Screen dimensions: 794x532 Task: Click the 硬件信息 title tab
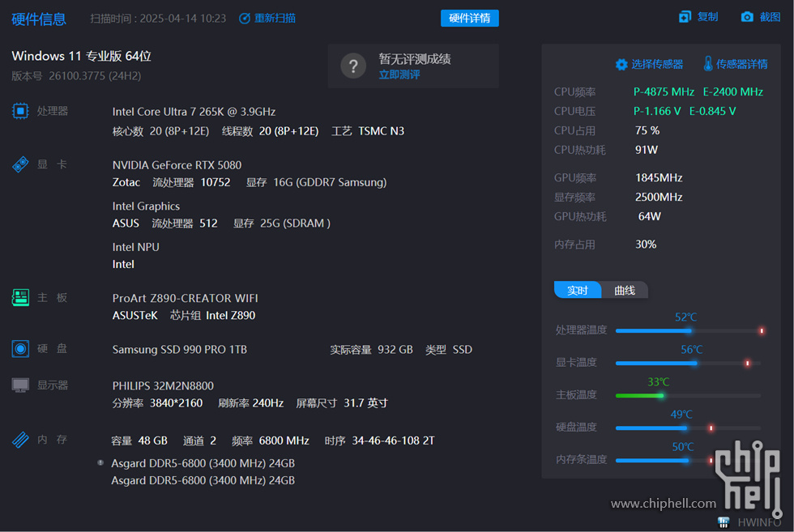pyautogui.click(x=39, y=19)
